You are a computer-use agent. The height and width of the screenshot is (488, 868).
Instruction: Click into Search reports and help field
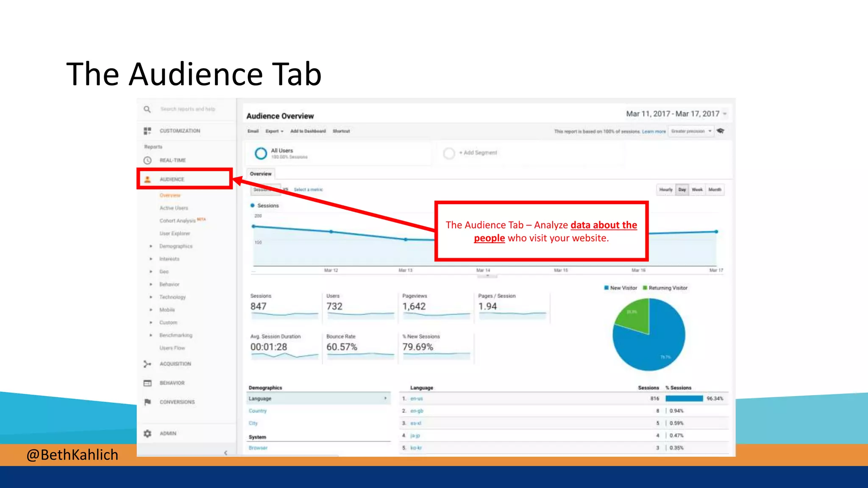pos(188,109)
